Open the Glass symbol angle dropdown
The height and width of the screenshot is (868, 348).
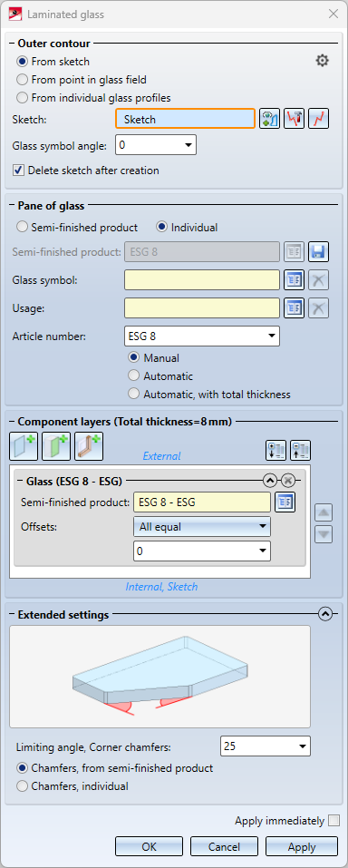pyautogui.click(x=156, y=146)
